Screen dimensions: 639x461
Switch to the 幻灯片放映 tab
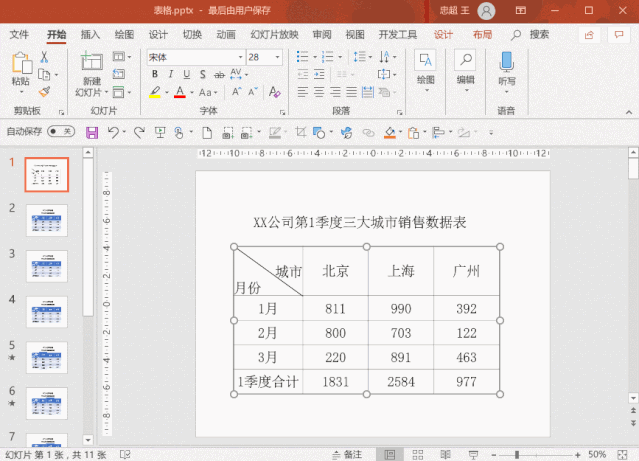click(x=274, y=35)
